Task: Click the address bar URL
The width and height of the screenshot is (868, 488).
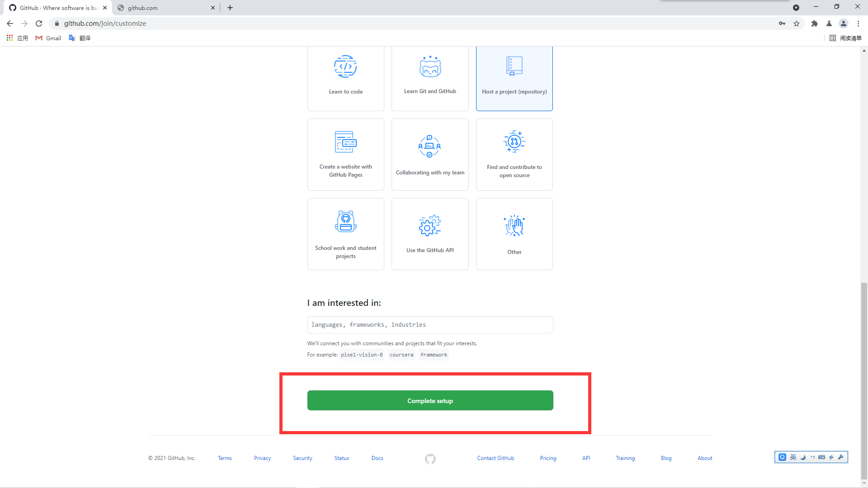Action: coord(105,23)
